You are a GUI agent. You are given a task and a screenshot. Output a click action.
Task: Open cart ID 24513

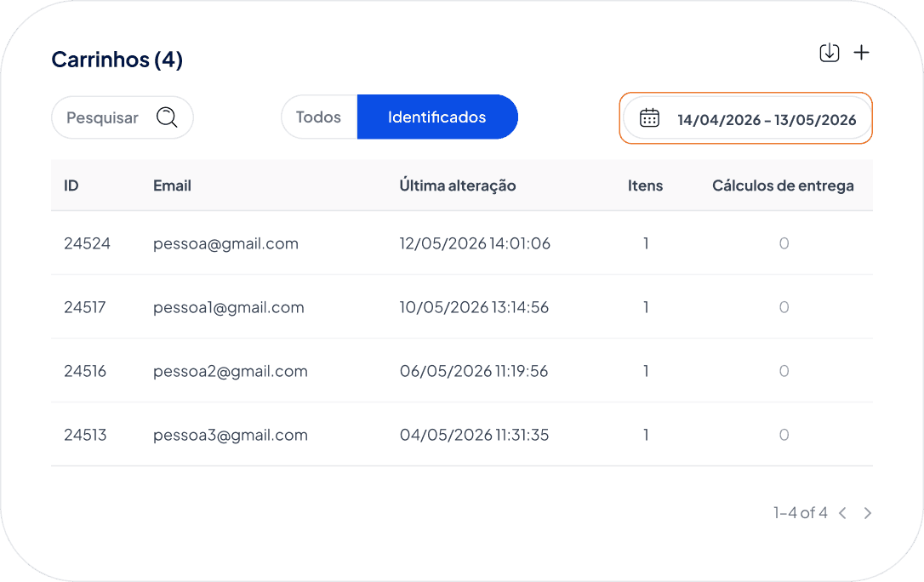click(x=85, y=435)
